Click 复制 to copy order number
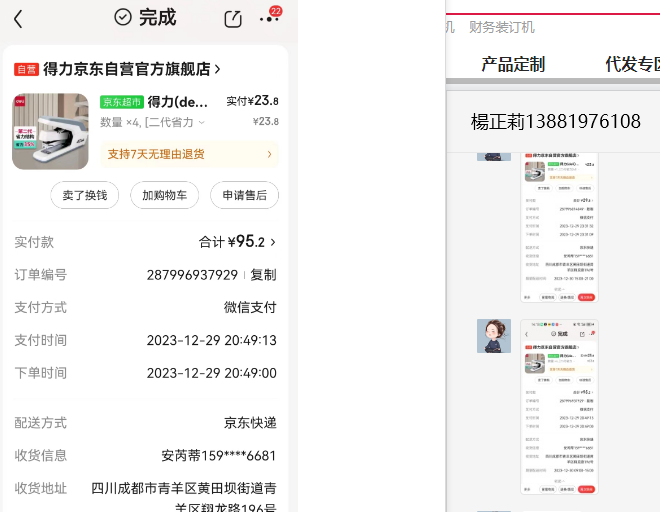 (263, 275)
